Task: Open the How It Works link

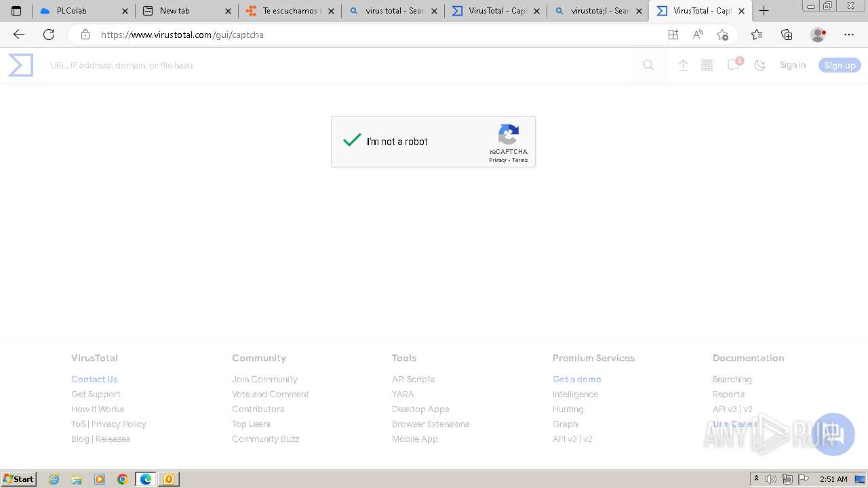Action: click(98, 409)
